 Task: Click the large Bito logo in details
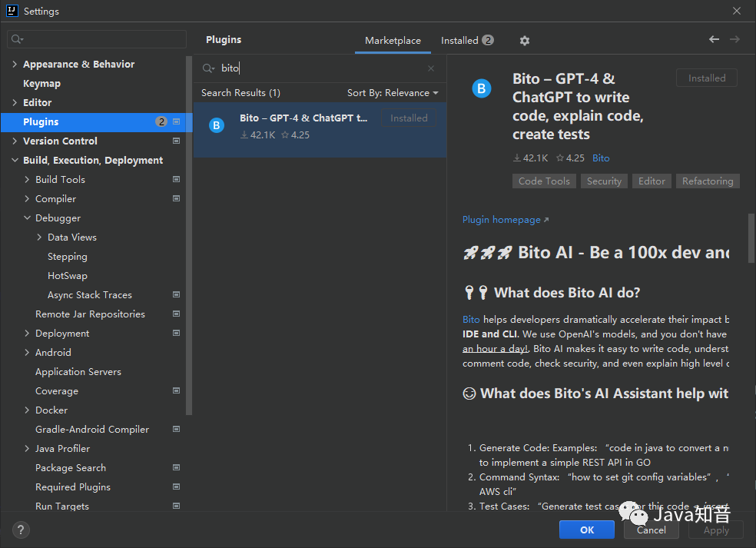click(481, 88)
